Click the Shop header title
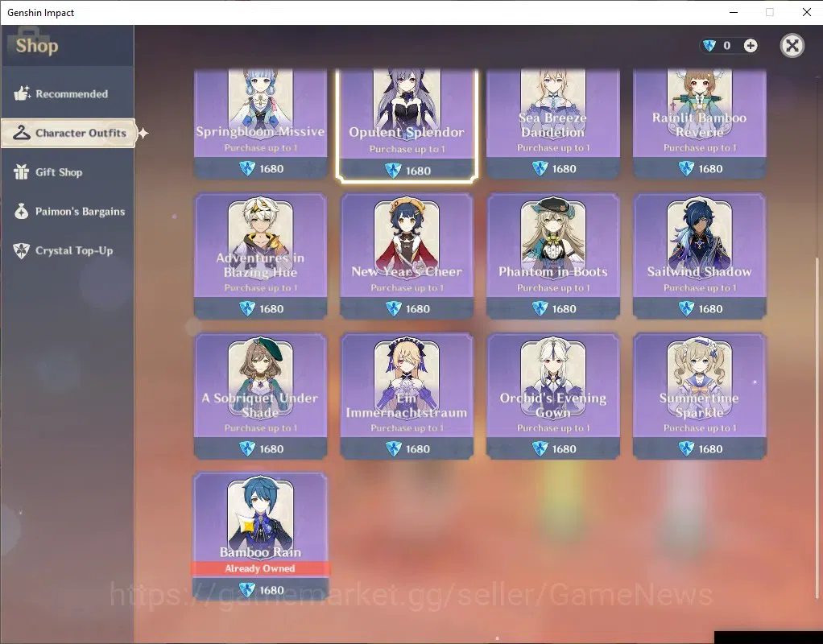 tap(37, 46)
